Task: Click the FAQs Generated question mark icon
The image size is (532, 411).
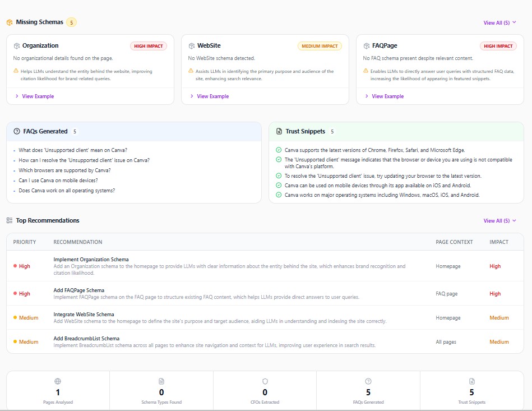Action: (17, 131)
